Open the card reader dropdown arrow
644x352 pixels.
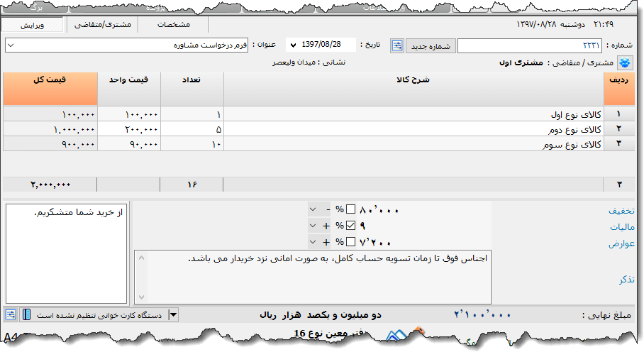coord(173,314)
